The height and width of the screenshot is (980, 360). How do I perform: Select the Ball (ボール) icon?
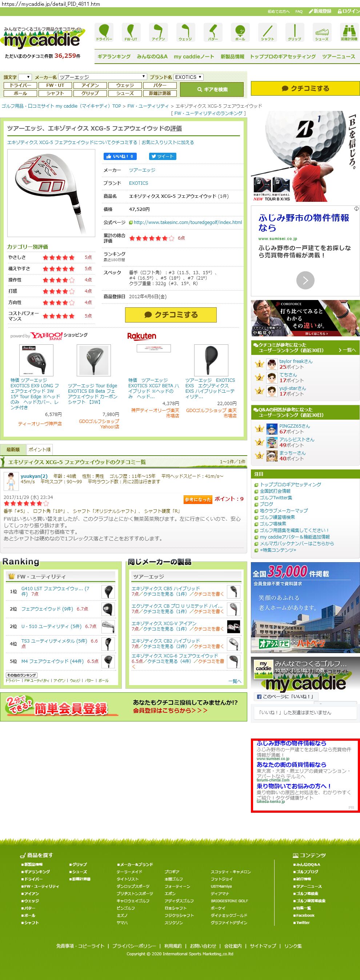[240, 32]
